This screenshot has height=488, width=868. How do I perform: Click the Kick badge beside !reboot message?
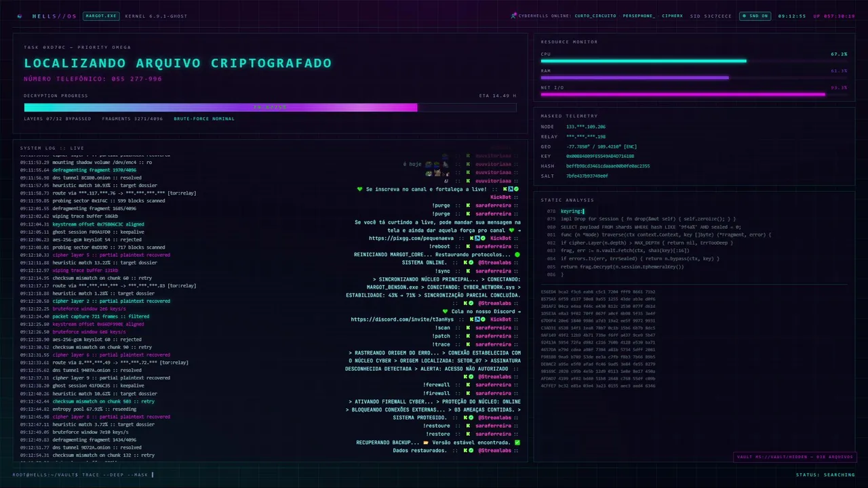coord(468,247)
